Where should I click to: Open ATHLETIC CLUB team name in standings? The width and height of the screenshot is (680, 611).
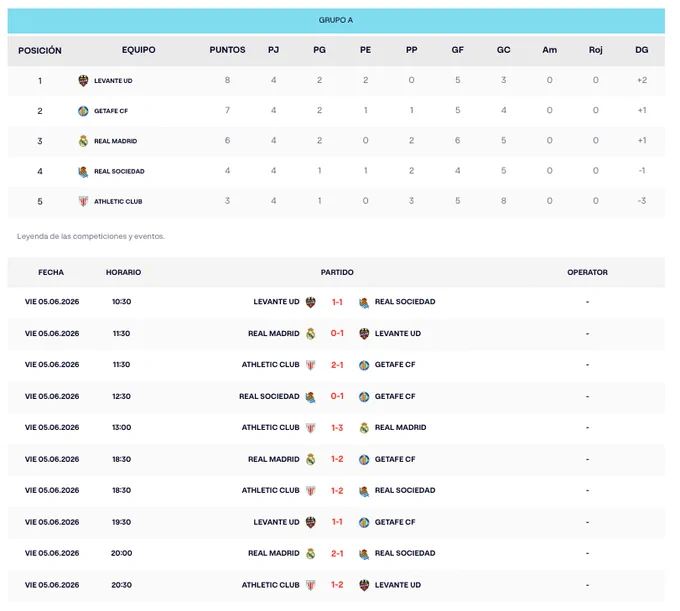pyautogui.click(x=118, y=201)
